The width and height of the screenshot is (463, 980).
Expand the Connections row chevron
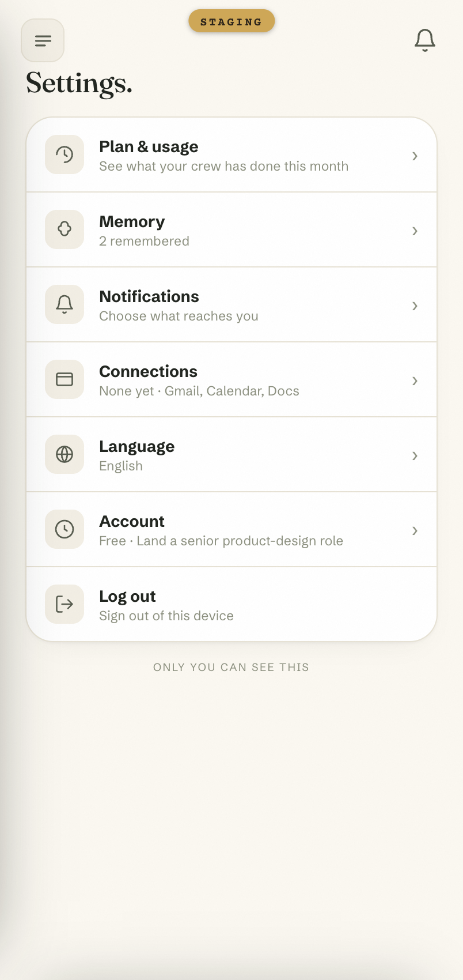click(415, 381)
